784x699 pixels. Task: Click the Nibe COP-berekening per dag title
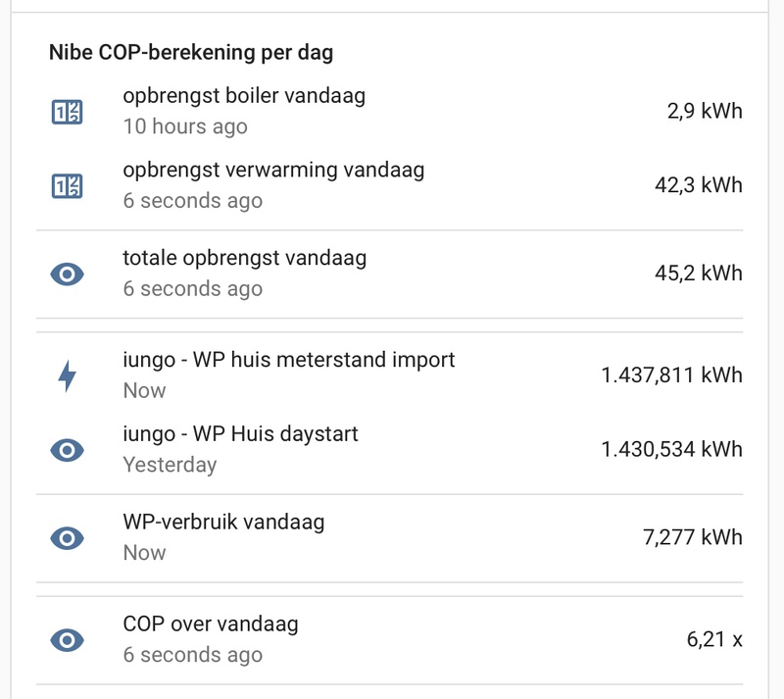[191, 53]
